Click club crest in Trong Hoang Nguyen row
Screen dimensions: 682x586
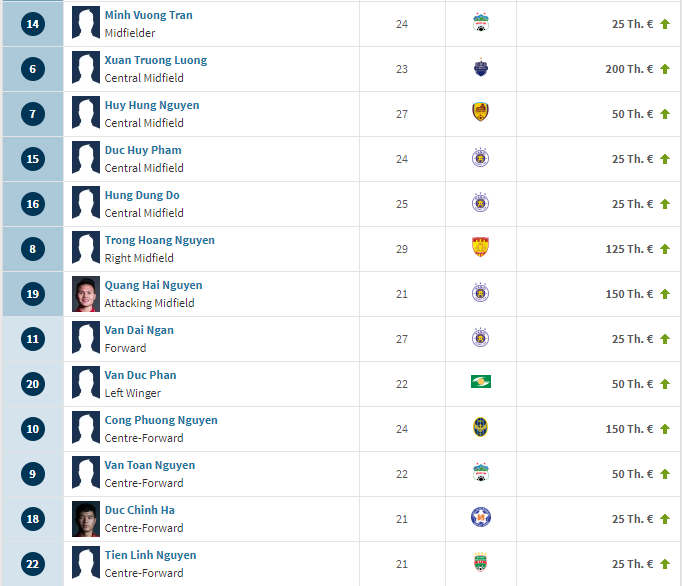[x=480, y=249]
